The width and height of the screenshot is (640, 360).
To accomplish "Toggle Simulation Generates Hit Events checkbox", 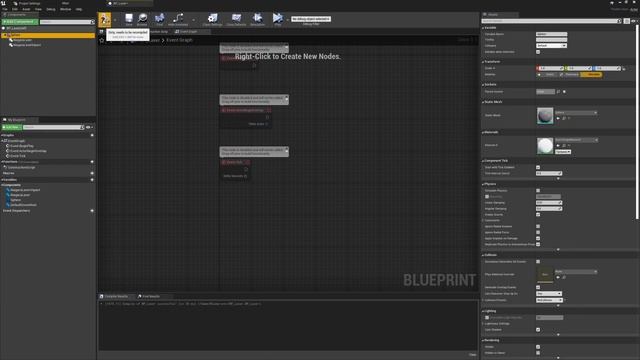I will [538, 262].
